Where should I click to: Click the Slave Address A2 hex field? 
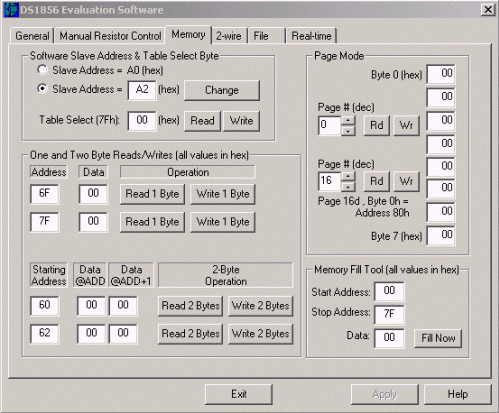point(142,90)
